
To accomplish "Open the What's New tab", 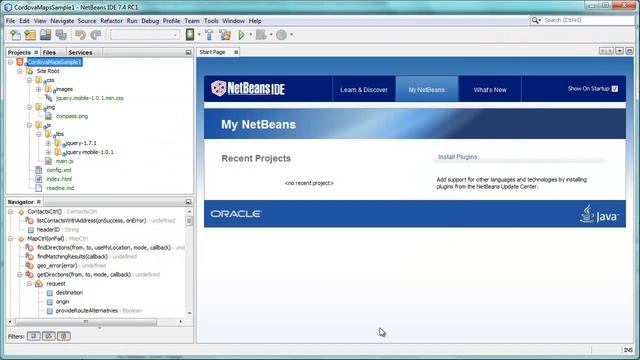I will click(x=490, y=90).
